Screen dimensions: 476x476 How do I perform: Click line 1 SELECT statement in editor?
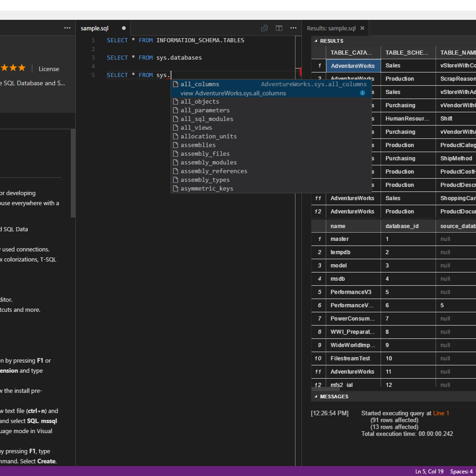click(176, 40)
